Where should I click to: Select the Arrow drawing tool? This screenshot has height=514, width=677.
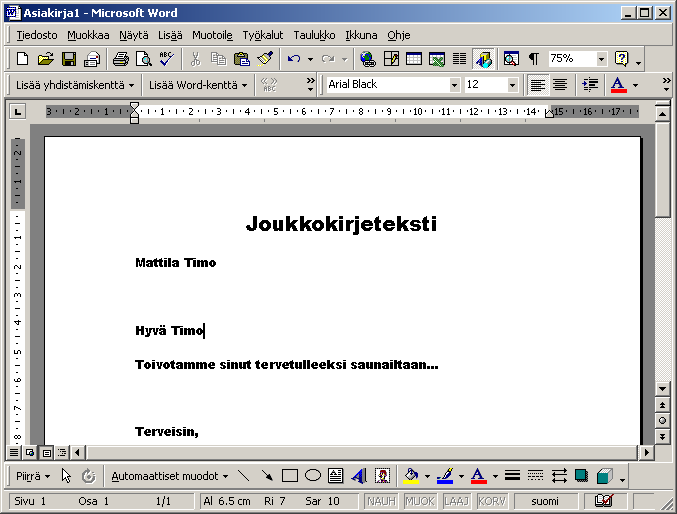point(267,476)
